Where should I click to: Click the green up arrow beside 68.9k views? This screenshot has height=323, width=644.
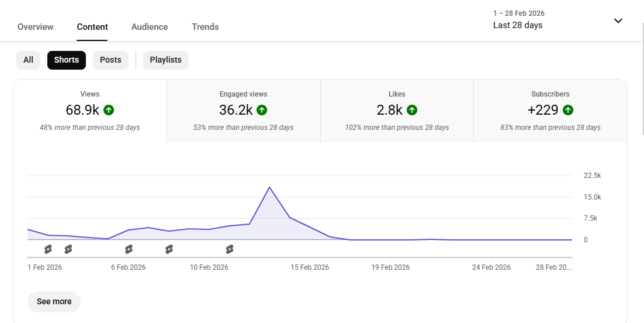(109, 110)
